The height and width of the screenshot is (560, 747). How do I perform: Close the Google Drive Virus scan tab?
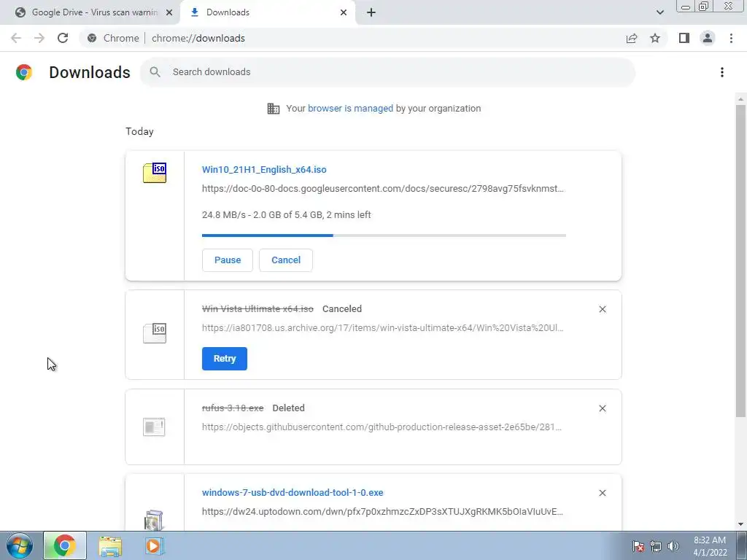click(169, 12)
